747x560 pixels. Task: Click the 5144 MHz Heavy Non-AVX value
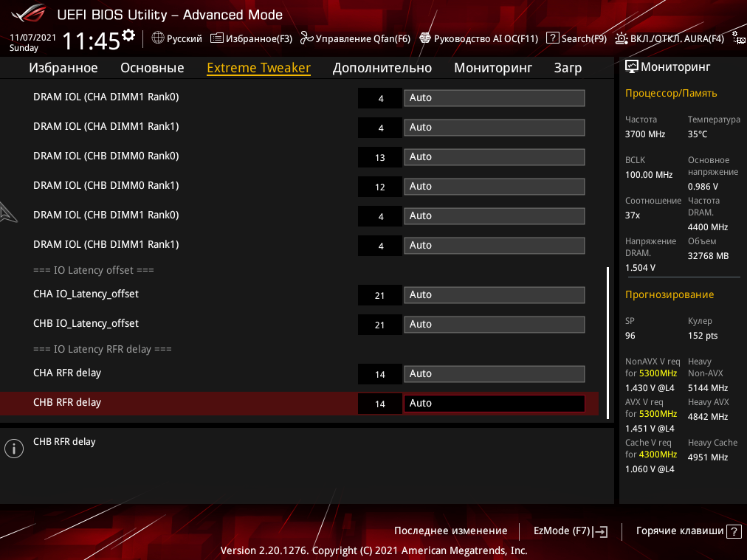[x=707, y=388]
